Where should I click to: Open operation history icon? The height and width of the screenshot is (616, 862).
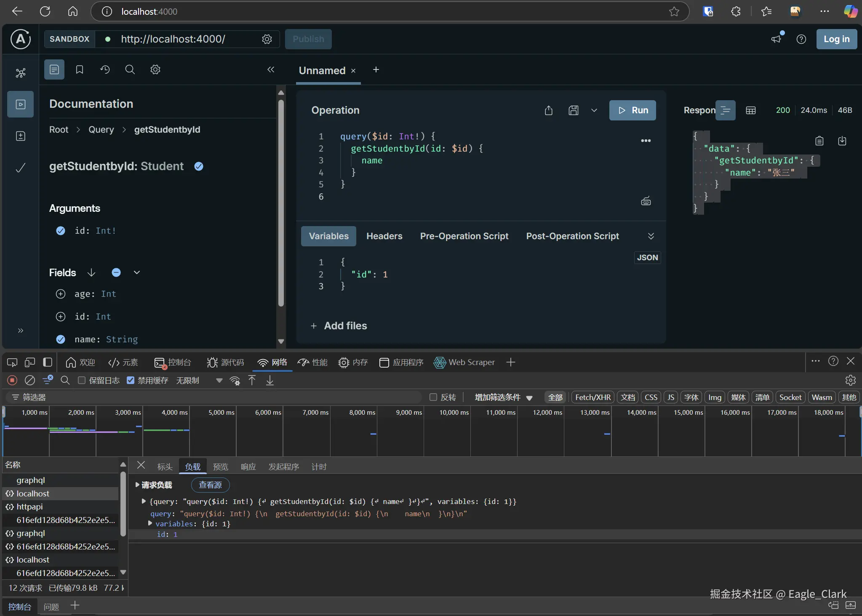click(105, 69)
